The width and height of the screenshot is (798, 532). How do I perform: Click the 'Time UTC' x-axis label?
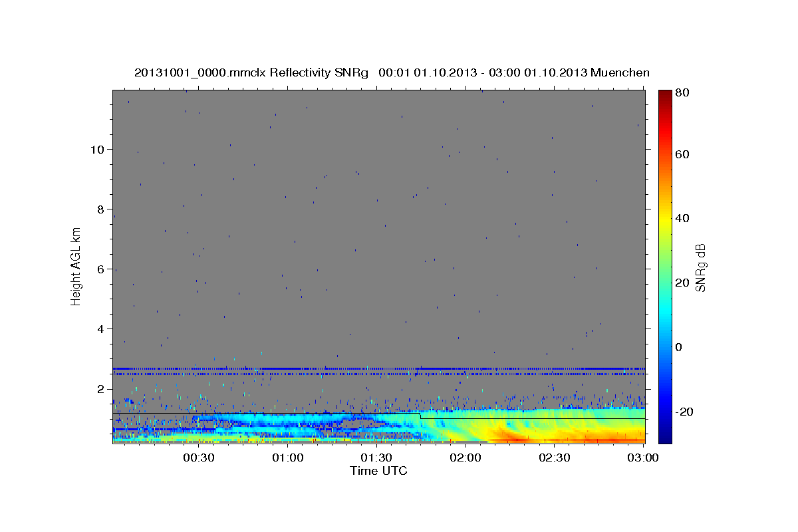(378, 471)
